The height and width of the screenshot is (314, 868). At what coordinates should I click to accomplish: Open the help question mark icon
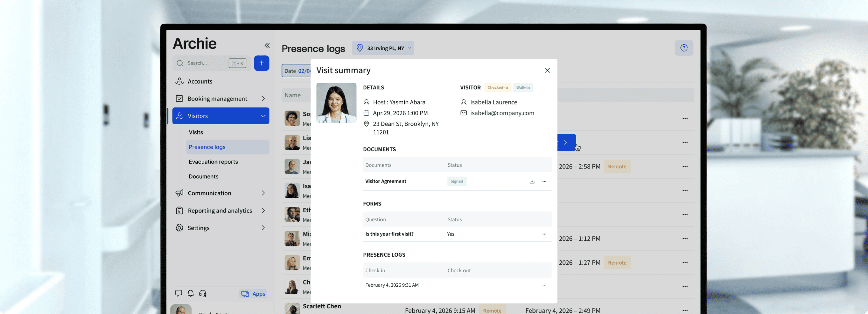(684, 48)
